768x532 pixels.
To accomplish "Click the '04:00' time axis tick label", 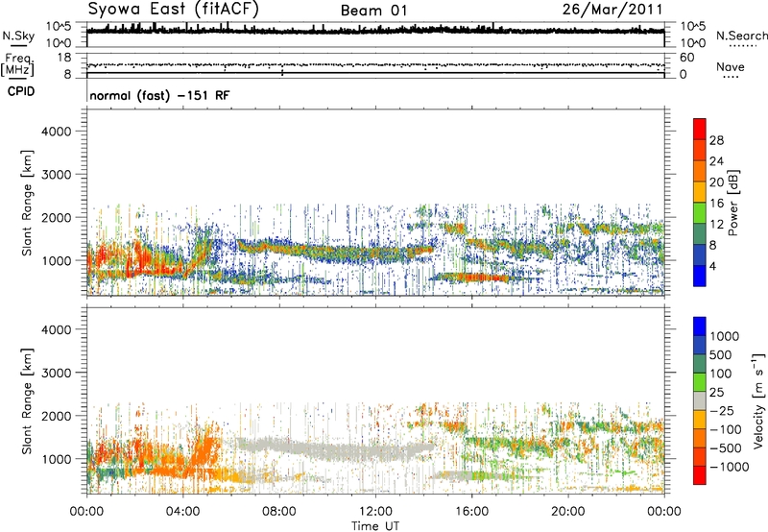I will [x=182, y=512].
